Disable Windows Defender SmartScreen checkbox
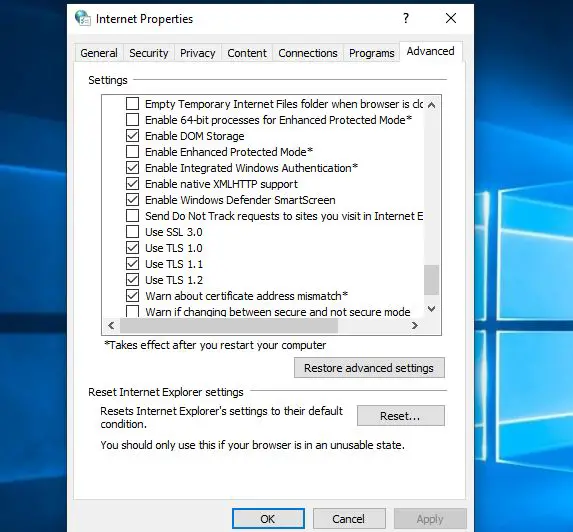Image resolution: width=573 pixels, height=532 pixels. click(132, 200)
